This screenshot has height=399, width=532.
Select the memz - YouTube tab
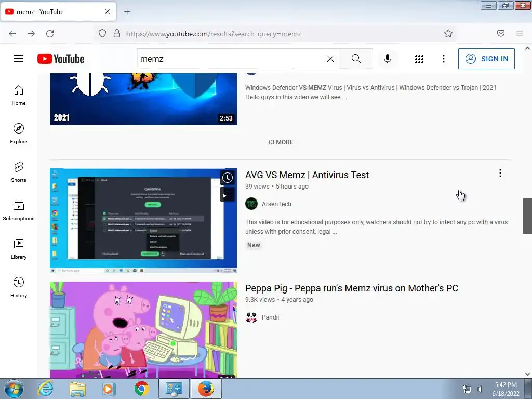(58, 11)
